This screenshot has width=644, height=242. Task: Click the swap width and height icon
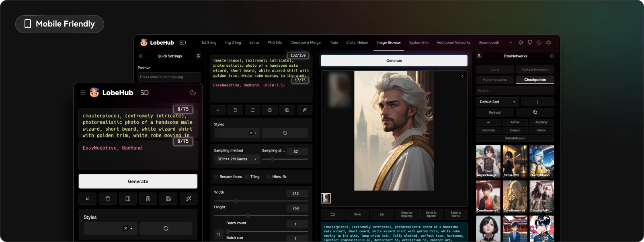click(x=219, y=234)
